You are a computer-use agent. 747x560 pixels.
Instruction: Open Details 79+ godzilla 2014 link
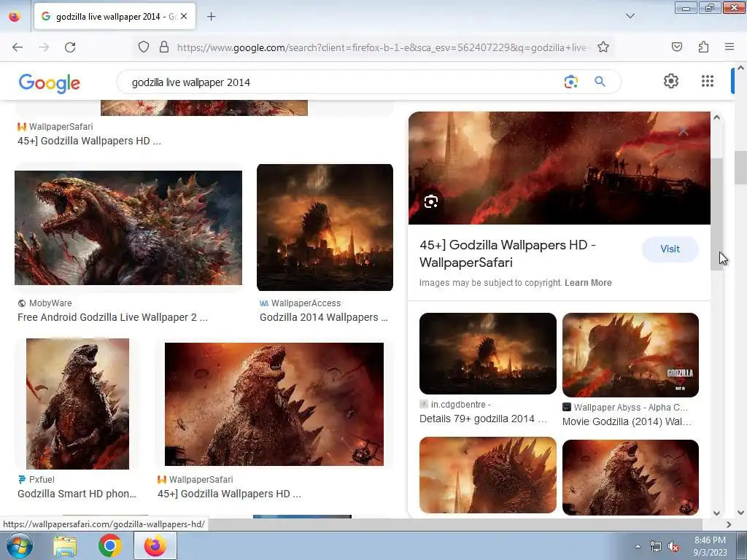pos(483,419)
